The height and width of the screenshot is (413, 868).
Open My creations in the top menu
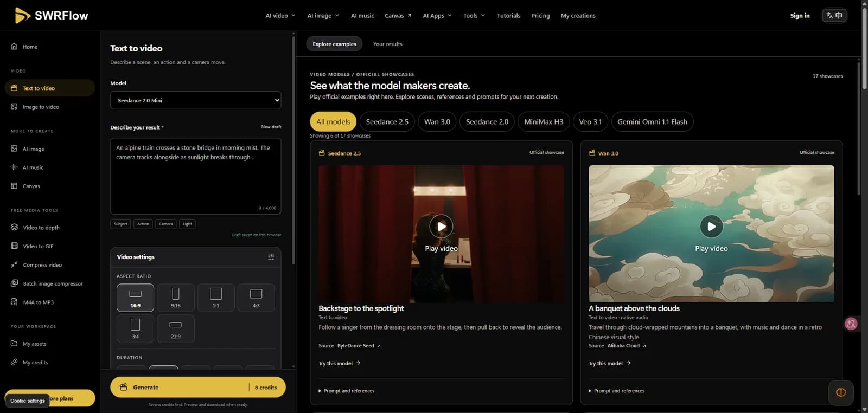[578, 16]
